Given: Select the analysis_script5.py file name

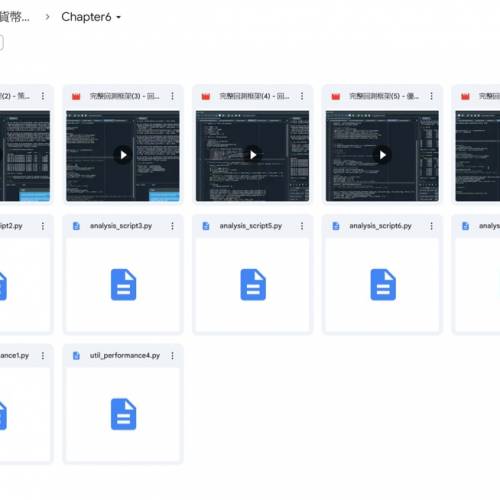Looking at the screenshot, I should pyautogui.click(x=251, y=226).
